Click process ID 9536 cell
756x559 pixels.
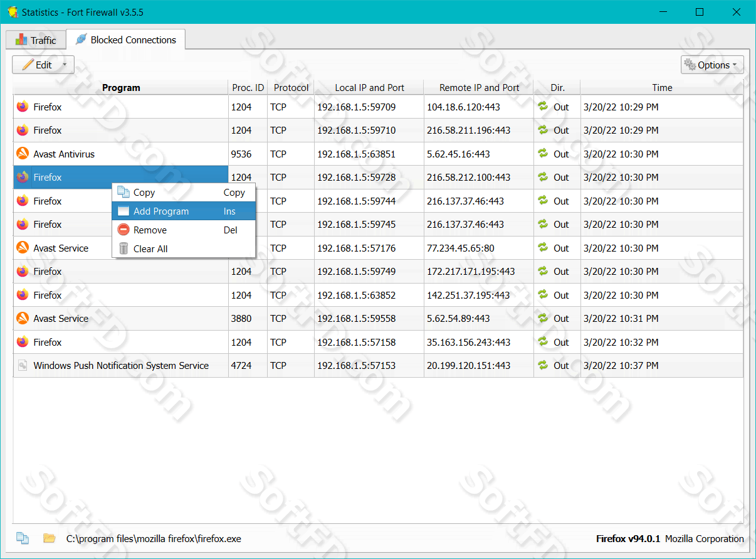[x=241, y=154]
